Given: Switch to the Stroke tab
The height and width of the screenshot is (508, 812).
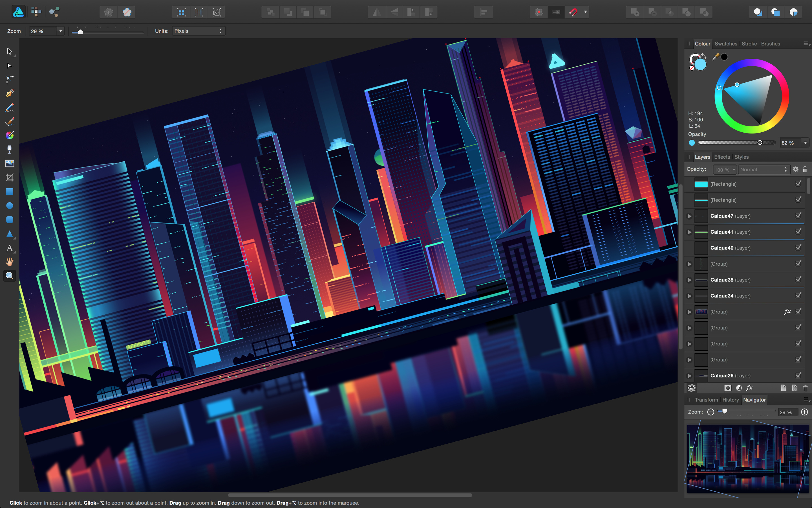Looking at the screenshot, I should tap(749, 44).
